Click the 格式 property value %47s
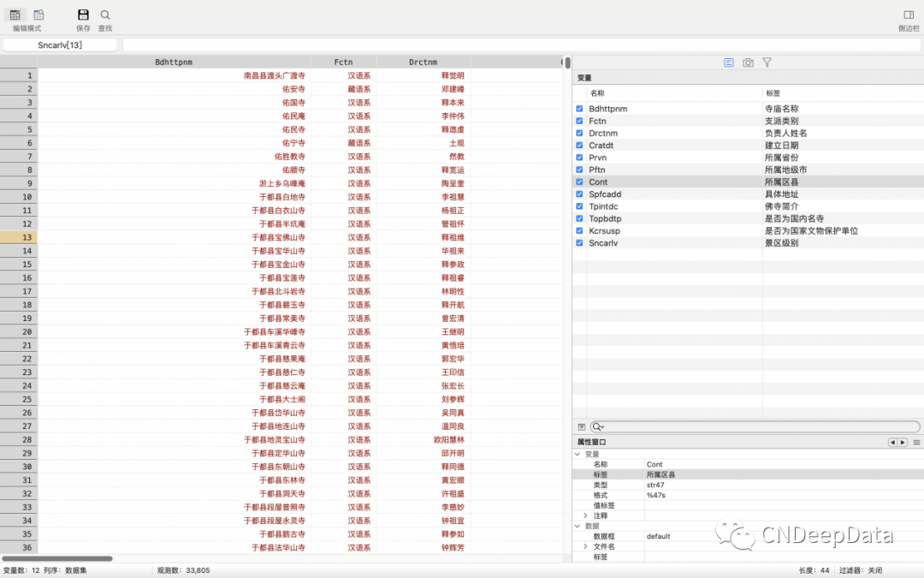Screen dimensions: 924x578 656,496
